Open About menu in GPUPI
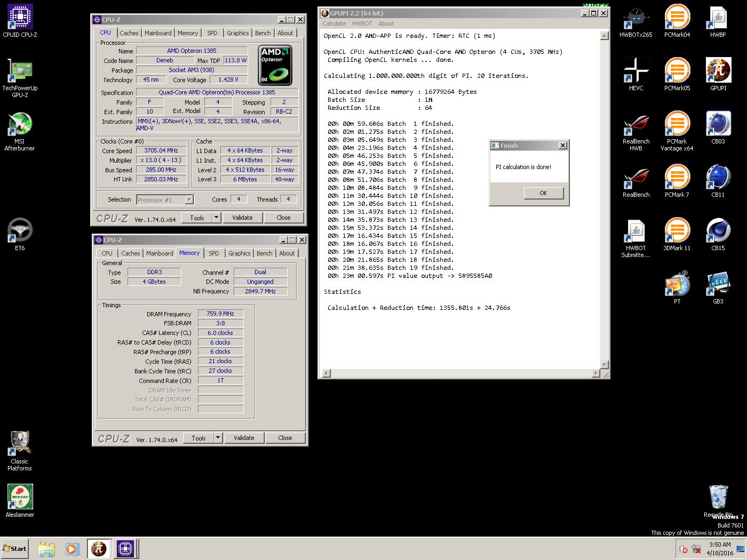 [x=386, y=23]
